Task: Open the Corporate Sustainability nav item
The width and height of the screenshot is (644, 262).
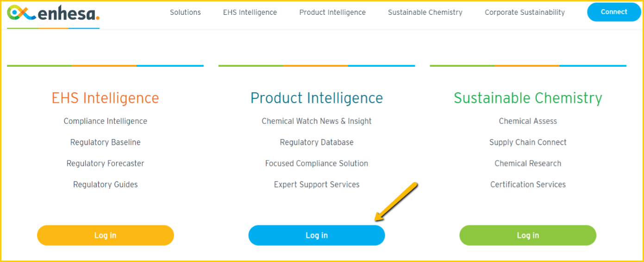Action: point(525,13)
